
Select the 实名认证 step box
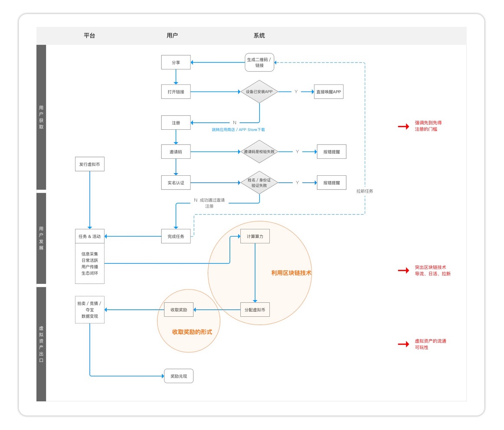coord(176,183)
